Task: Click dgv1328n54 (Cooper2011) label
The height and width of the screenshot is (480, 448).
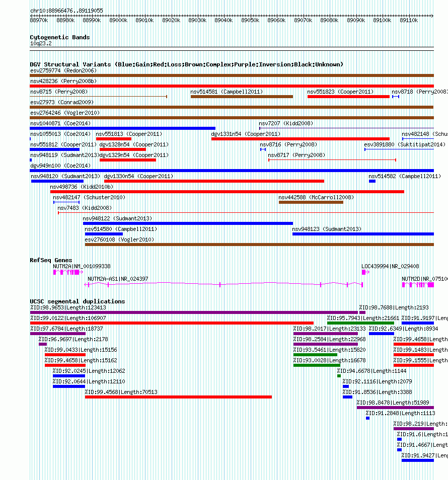Action: [x=134, y=144]
